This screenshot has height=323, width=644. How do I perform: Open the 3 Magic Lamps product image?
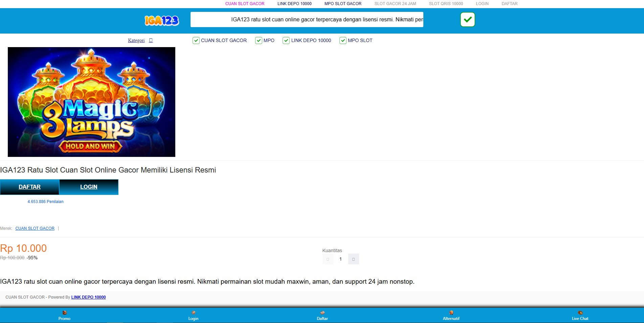click(x=91, y=102)
